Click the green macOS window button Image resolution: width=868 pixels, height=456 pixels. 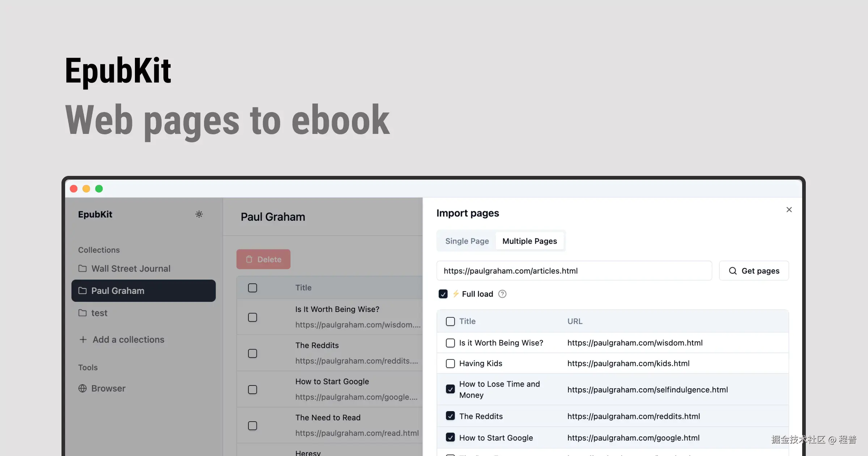(x=99, y=189)
